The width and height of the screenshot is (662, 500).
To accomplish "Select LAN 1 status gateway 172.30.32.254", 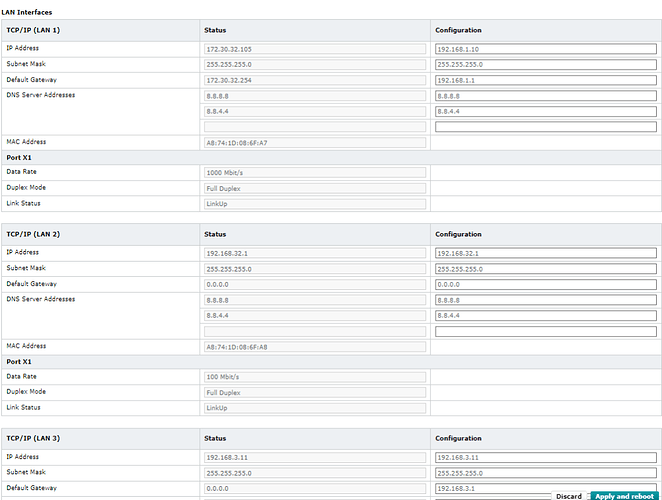I will (x=315, y=80).
